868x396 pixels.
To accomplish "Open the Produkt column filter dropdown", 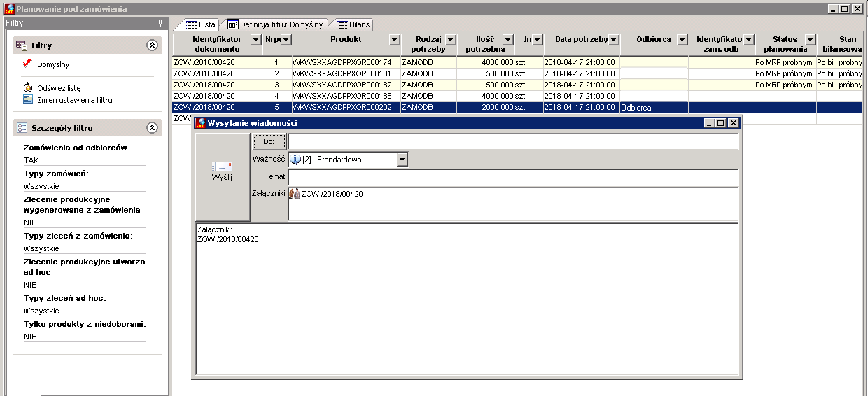I will pos(394,40).
